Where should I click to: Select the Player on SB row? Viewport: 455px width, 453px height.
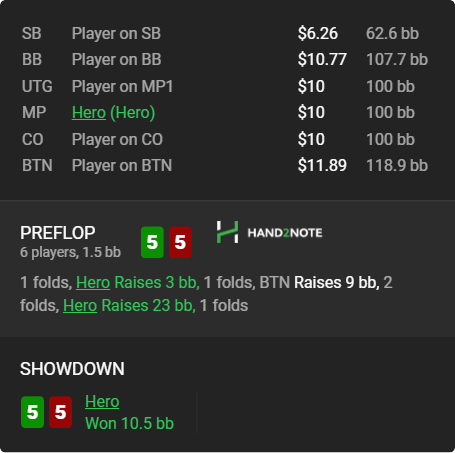point(225,33)
